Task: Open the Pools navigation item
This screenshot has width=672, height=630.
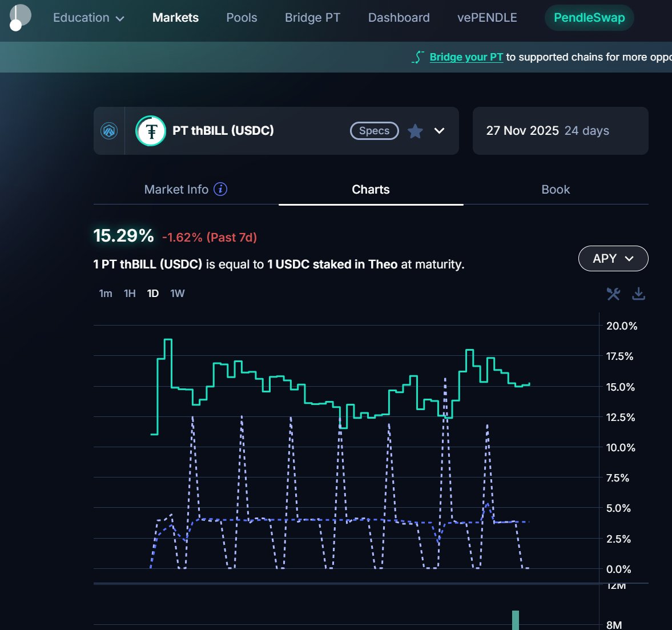Action: coord(242,18)
